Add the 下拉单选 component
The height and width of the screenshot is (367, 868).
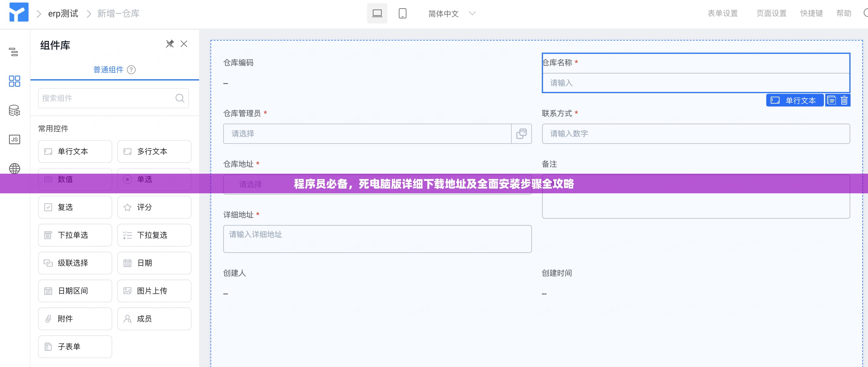pyautogui.click(x=75, y=235)
